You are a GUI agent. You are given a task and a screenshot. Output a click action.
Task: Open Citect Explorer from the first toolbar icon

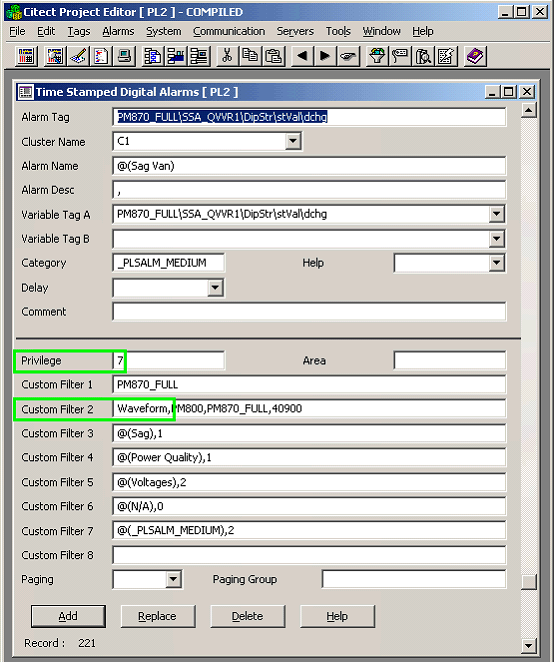pos(26,56)
